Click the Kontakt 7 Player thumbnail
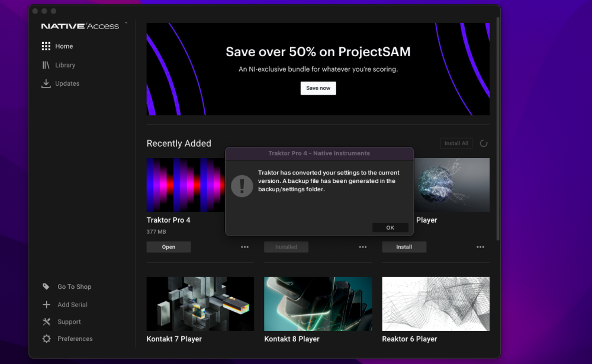This screenshot has height=364, width=592. 200,304
